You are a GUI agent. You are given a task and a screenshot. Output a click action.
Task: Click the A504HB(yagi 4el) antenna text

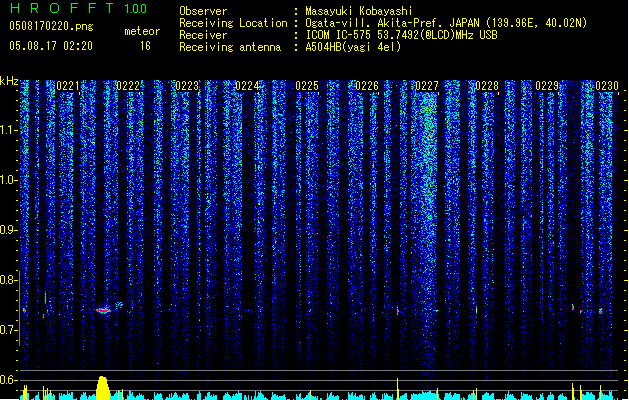tap(353, 47)
